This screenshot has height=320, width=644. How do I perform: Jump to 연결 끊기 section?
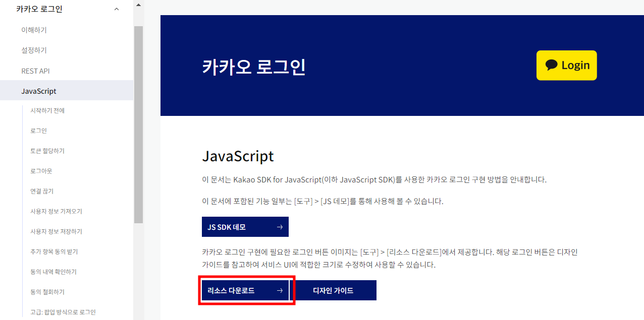pos(42,191)
